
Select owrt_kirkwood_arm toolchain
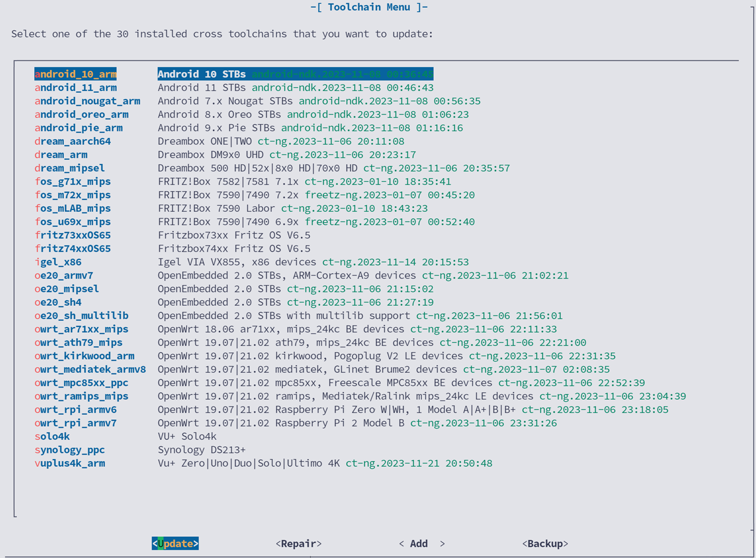click(84, 356)
